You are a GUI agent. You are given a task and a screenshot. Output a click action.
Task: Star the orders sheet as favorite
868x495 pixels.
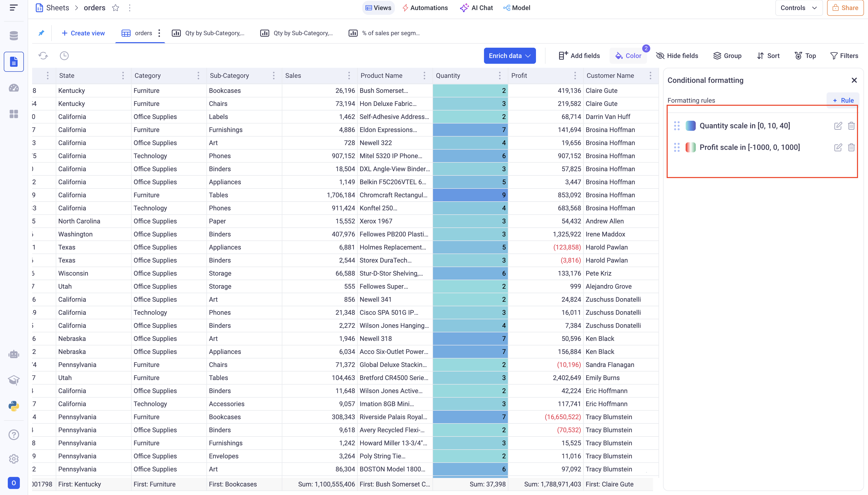116,8
